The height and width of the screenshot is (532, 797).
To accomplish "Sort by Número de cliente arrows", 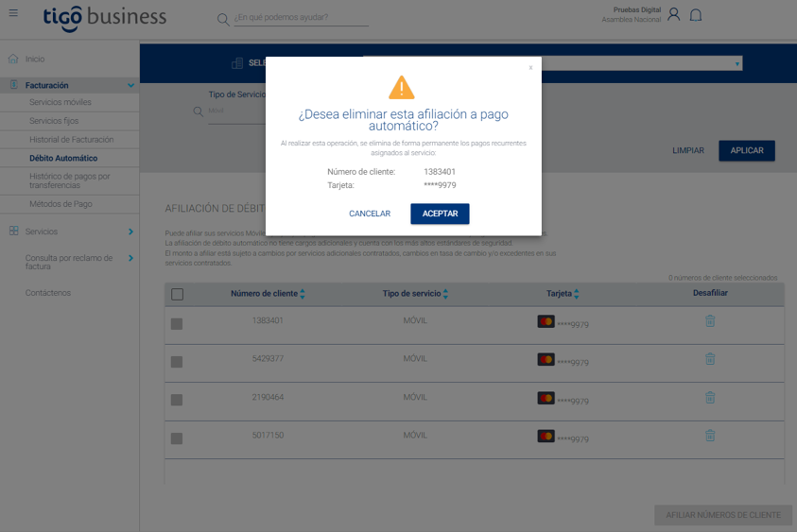I will [x=303, y=294].
